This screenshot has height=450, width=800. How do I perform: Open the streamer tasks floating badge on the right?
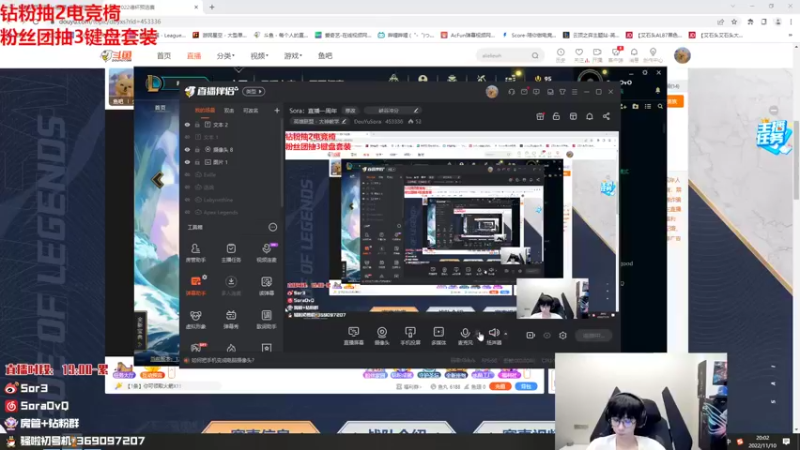[x=773, y=137]
